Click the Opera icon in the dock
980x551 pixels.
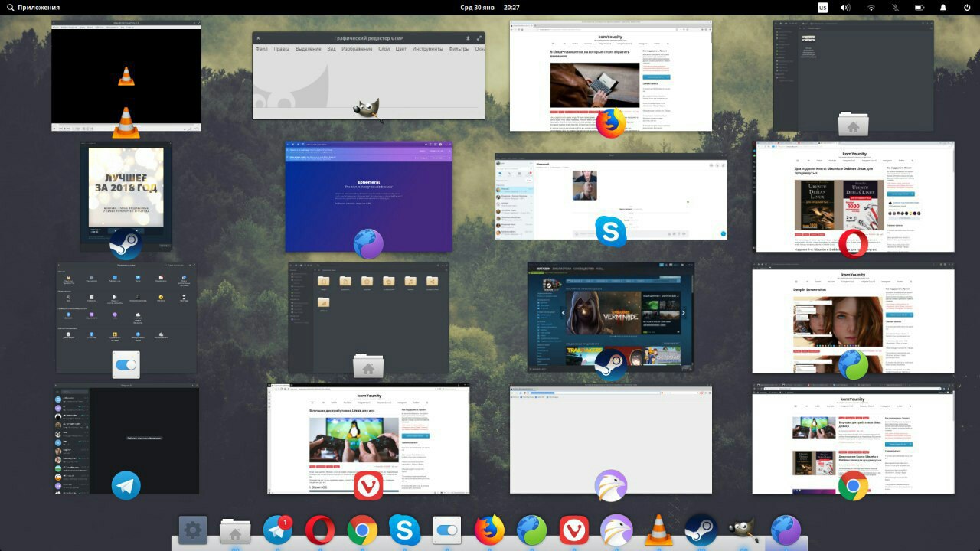(x=320, y=530)
